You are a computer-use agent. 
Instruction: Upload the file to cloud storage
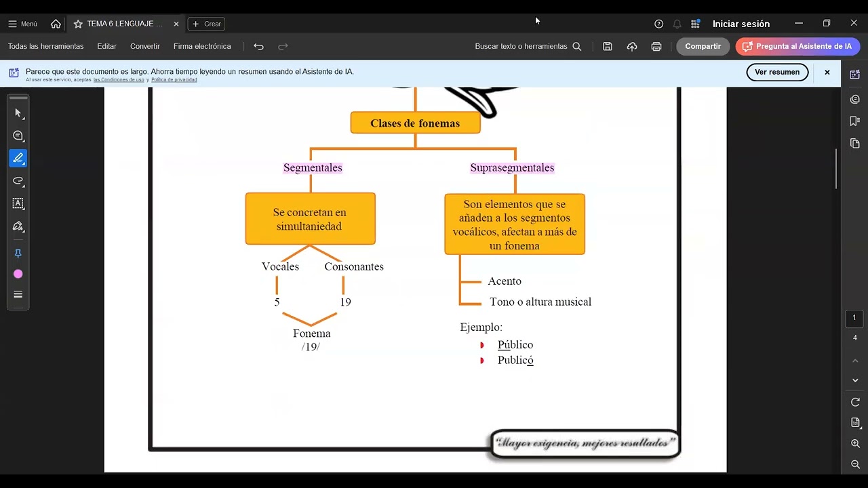(x=632, y=46)
